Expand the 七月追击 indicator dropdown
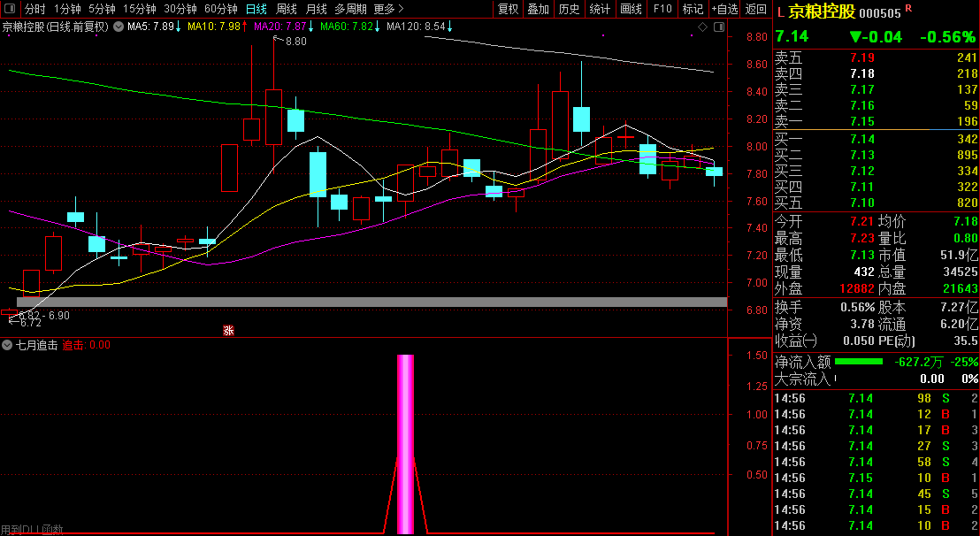The width and height of the screenshot is (980, 536). (8, 345)
